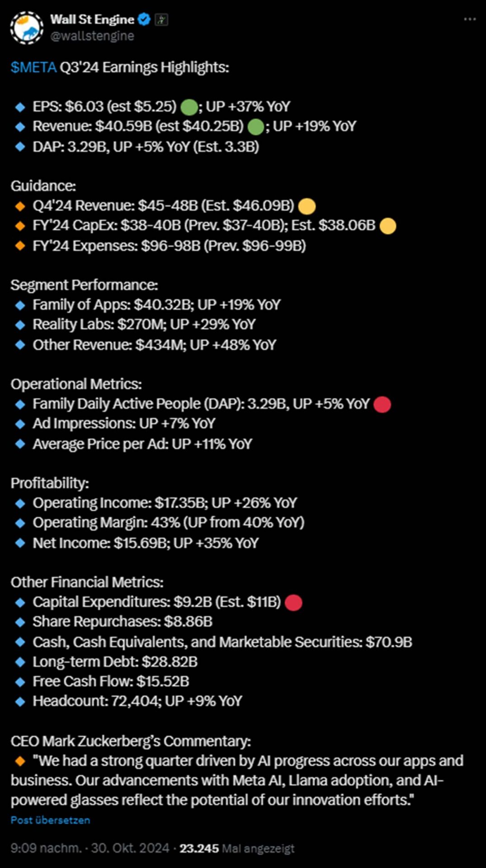486x868 pixels.
Task: Click the green circle after the EPS estimate
Action: pyautogui.click(x=189, y=108)
